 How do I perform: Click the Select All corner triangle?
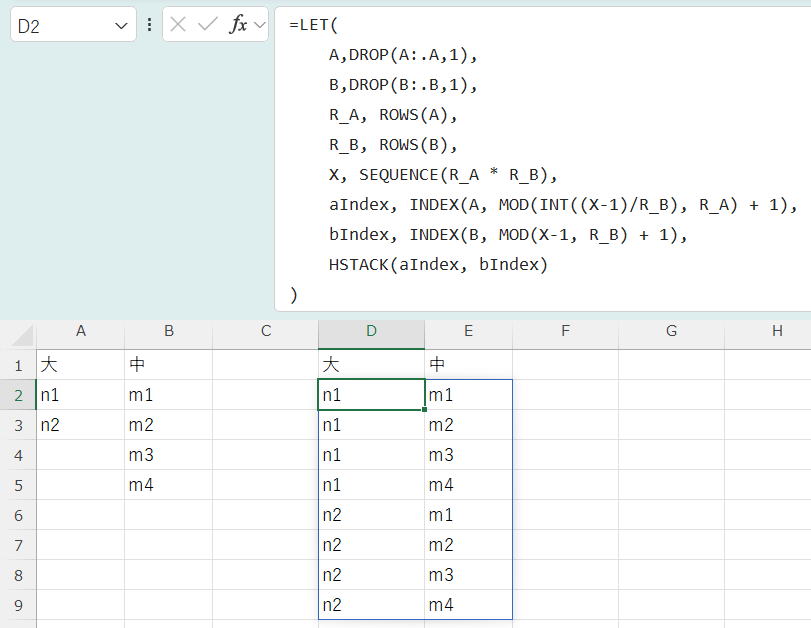(x=22, y=335)
